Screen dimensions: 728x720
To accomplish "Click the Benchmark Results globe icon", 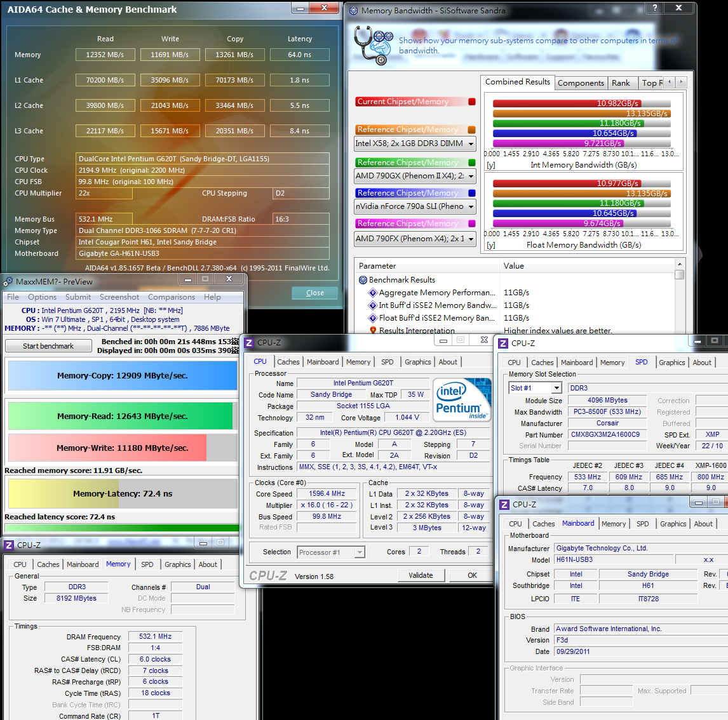I will [x=363, y=280].
